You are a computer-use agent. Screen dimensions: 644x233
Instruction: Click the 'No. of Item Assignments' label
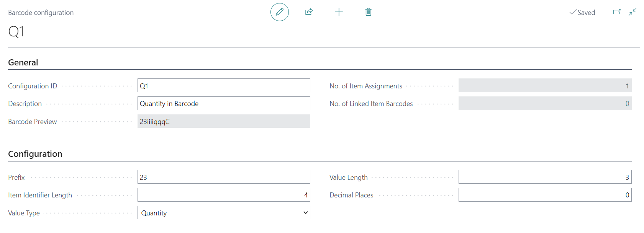(x=366, y=86)
